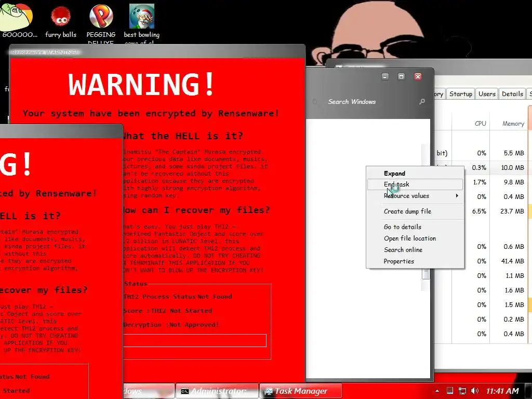Switch to the Details tab in Task Manager

coord(512,94)
